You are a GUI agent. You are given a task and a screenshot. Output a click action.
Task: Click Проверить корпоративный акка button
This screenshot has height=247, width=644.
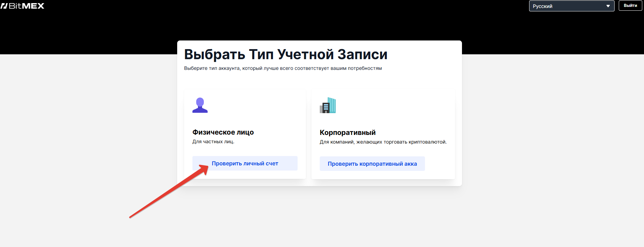372,164
